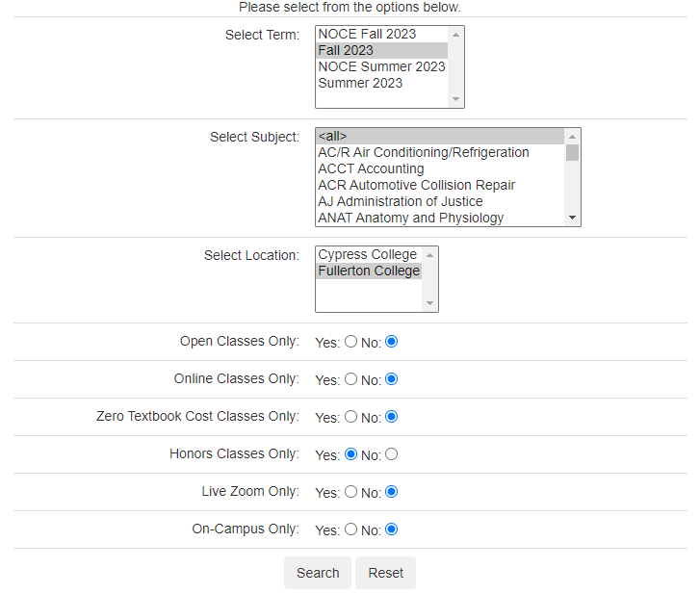Set Honors Classes Only to Yes
700x594 pixels.
(350, 454)
